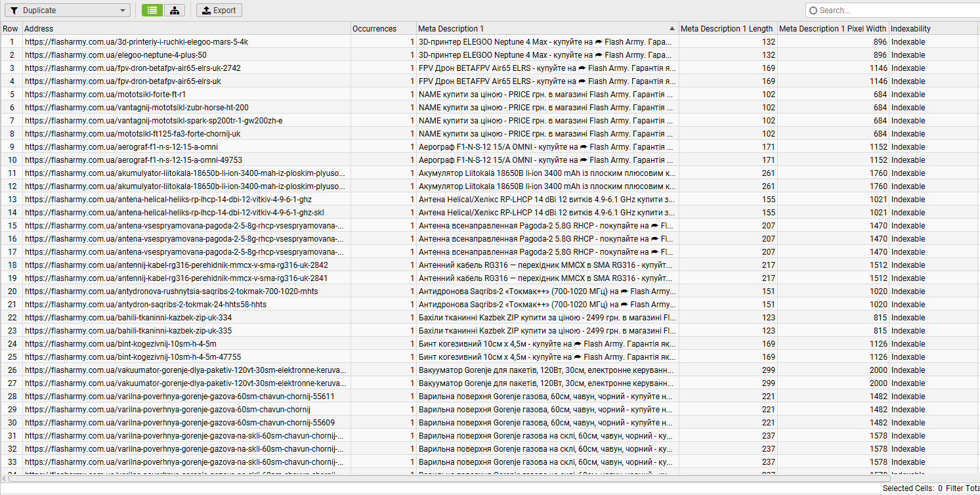Switch to tree view icon

coord(174,11)
